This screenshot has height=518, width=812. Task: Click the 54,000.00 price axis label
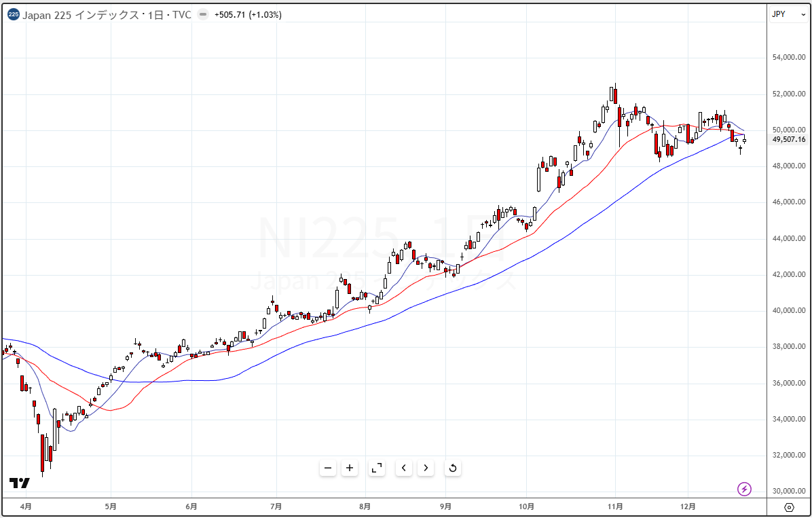789,58
